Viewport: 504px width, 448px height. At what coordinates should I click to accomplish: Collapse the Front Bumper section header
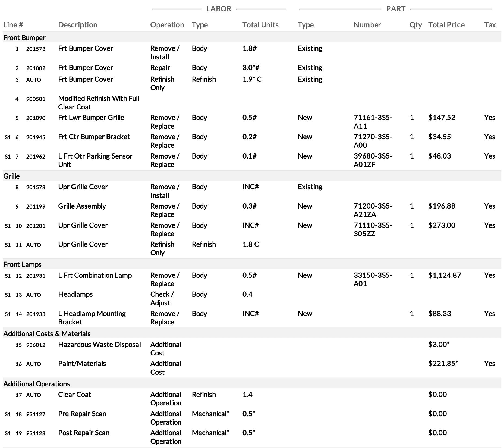click(24, 37)
